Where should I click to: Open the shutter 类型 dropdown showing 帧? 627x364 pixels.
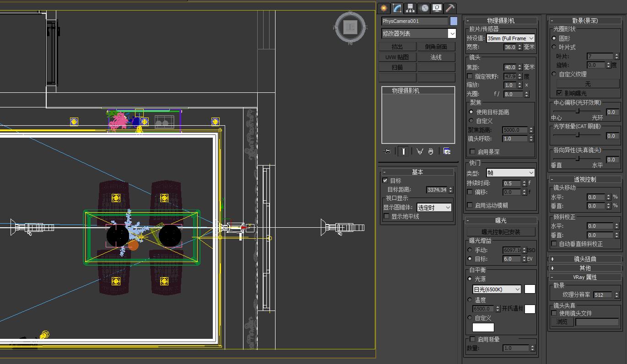coord(510,172)
